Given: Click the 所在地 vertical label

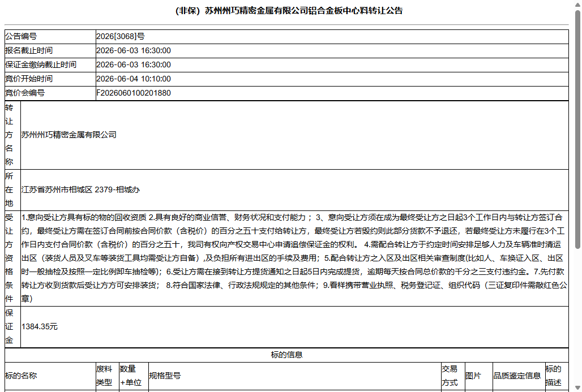Looking at the screenshot, I should pos(9,190).
